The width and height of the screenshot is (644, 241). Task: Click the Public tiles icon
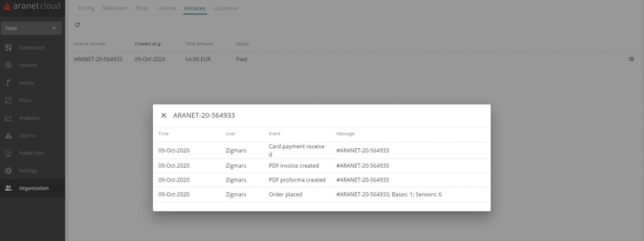click(x=8, y=153)
